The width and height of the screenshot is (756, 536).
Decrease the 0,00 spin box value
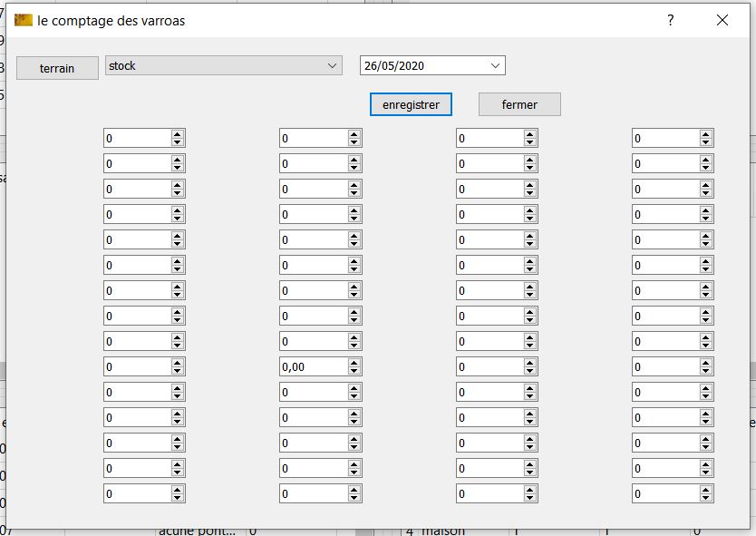point(354,371)
